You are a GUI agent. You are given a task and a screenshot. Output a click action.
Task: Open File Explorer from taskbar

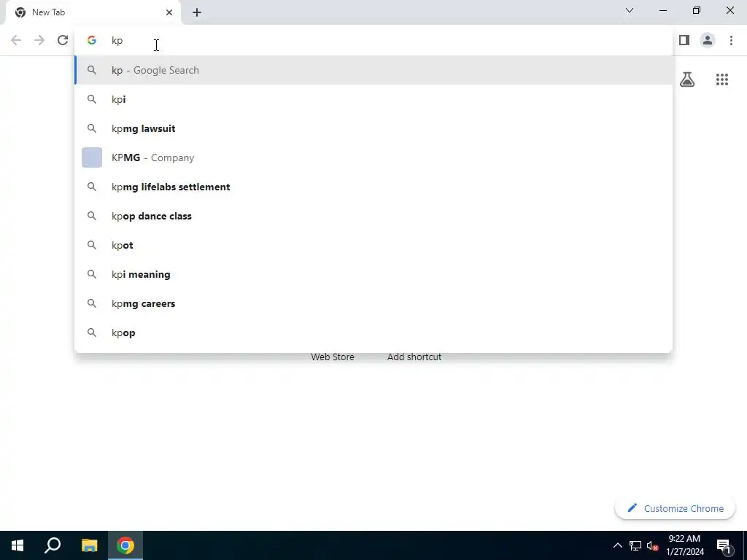tap(89, 545)
